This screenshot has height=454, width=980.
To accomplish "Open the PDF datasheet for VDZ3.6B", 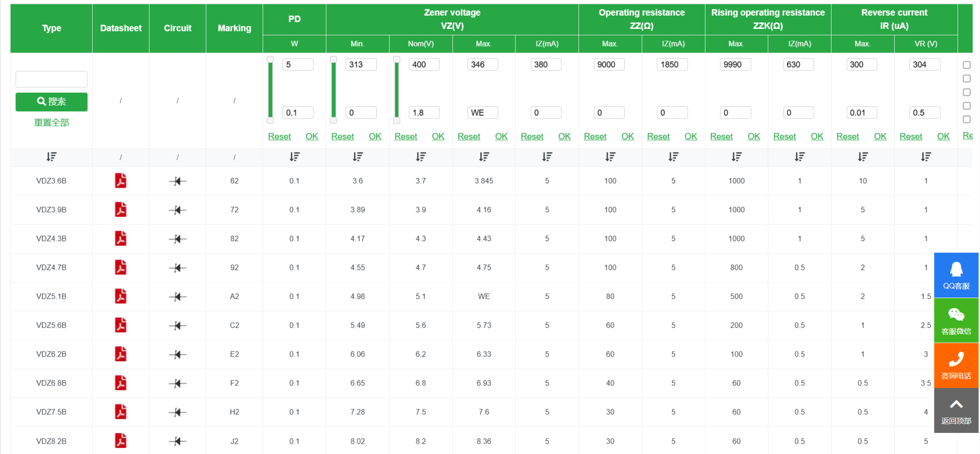I will tap(121, 180).
